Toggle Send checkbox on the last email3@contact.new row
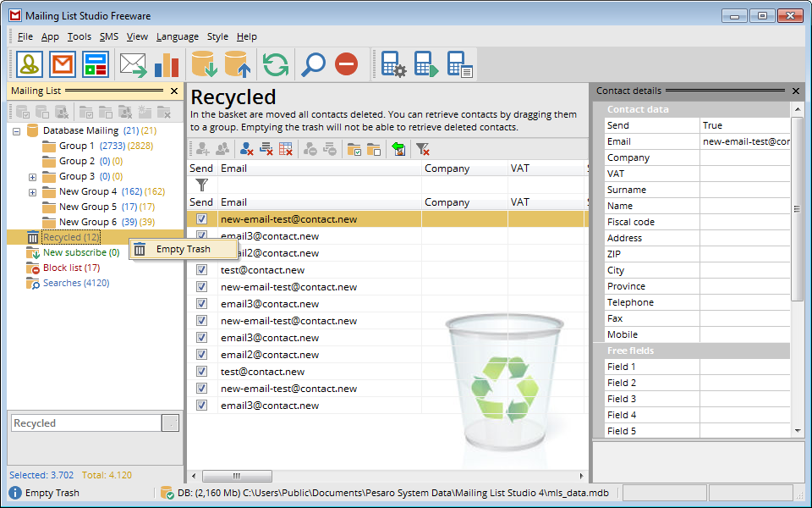The image size is (812, 508). point(201,406)
